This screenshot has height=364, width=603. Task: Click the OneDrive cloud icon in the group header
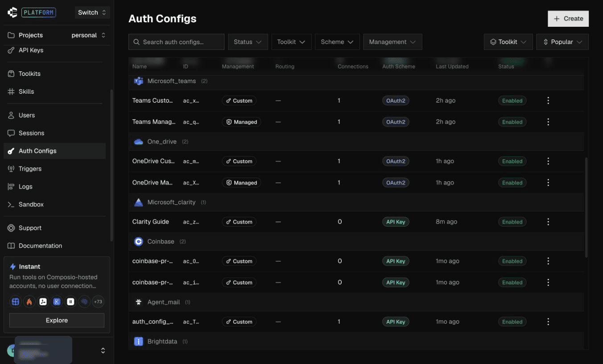[x=139, y=142]
